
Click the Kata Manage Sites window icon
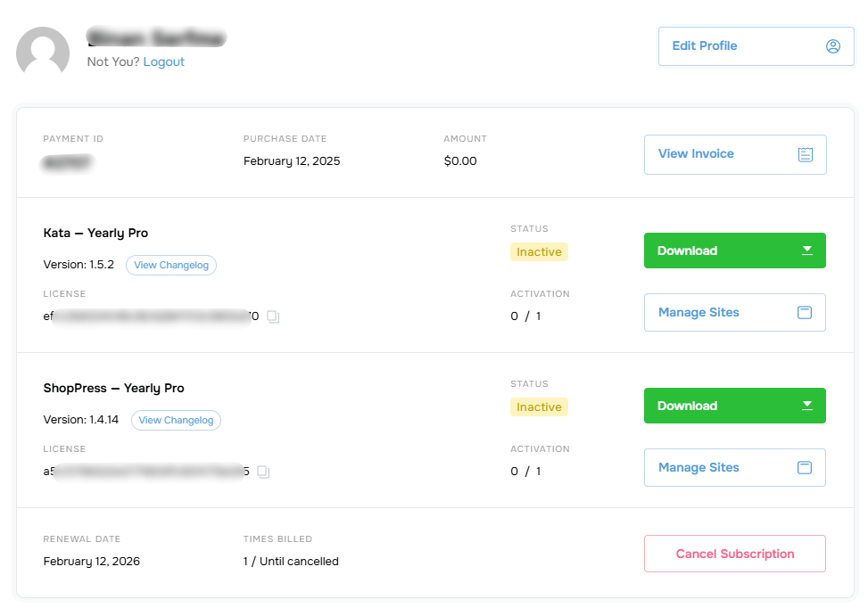pyautogui.click(x=805, y=313)
